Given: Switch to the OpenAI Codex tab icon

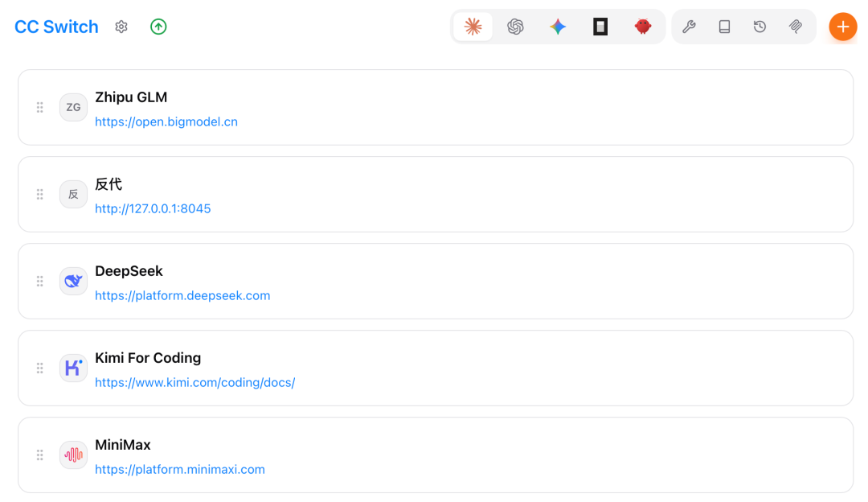Looking at the screenshot, I should tap(515, 27).
